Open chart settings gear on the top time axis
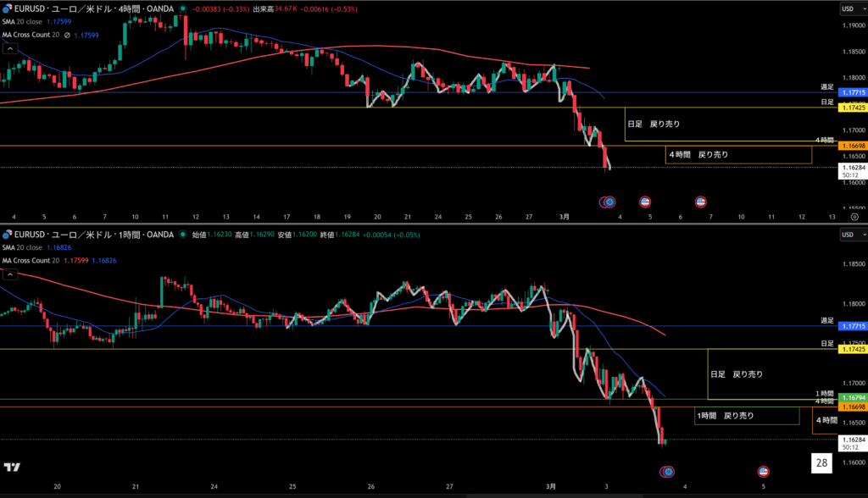 coord(854,217)
